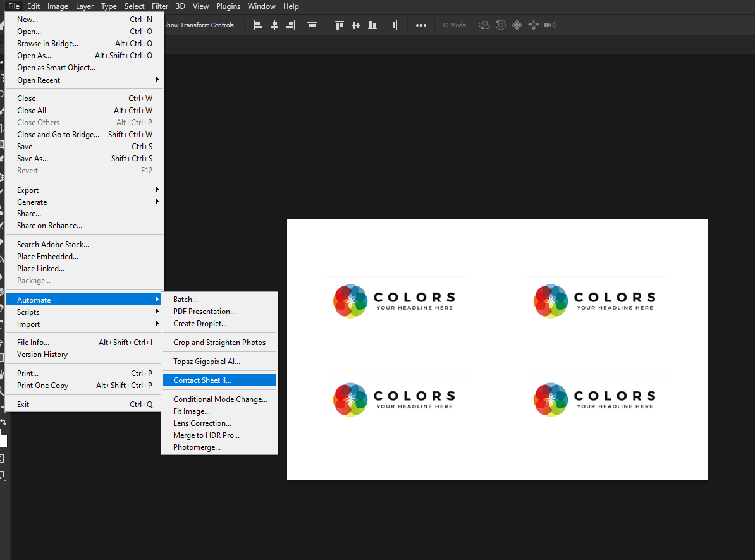
Task: Open the 3D menu
Action: (180, 6)
